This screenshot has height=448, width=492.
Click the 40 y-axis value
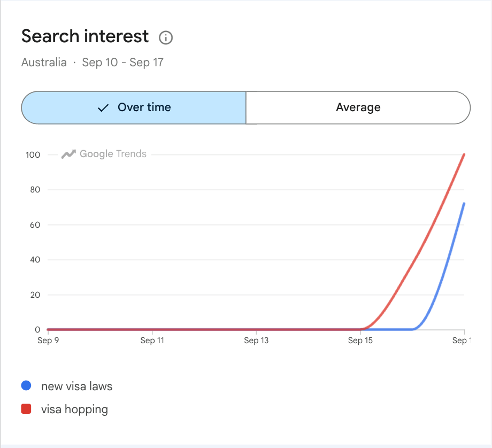(35, 260)
